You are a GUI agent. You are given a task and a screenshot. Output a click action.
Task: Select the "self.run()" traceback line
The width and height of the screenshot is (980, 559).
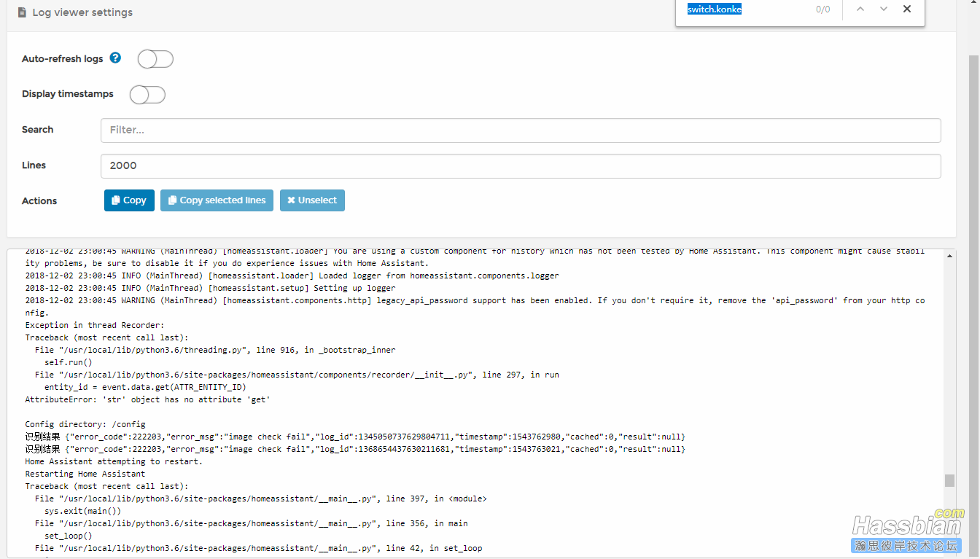(x=69, y=362)
